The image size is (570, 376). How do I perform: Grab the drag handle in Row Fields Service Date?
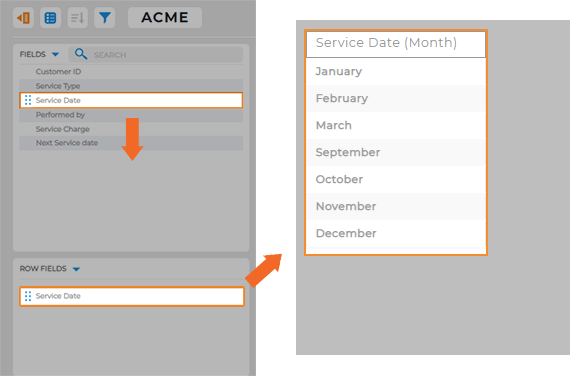point(28,296)
